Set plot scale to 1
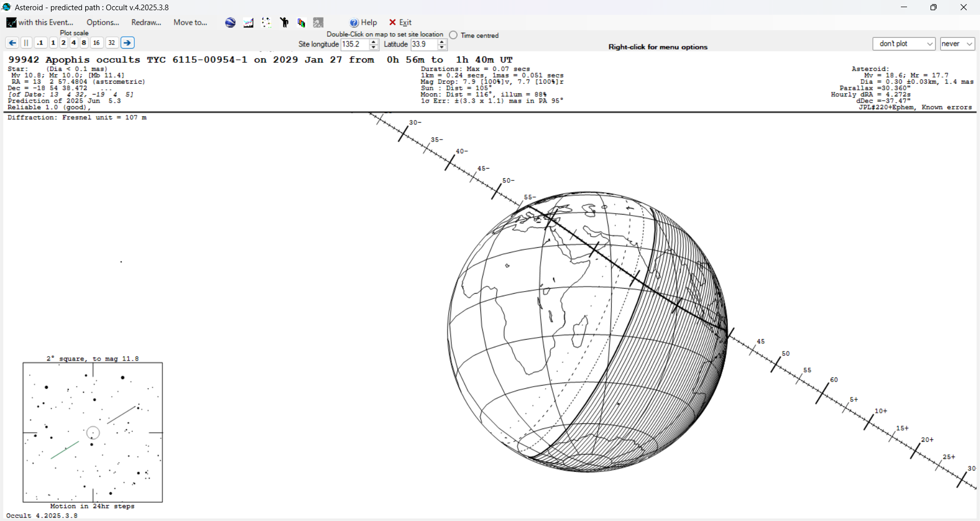The width and height of the screenshot is (980, 521). tap(53, 43)
